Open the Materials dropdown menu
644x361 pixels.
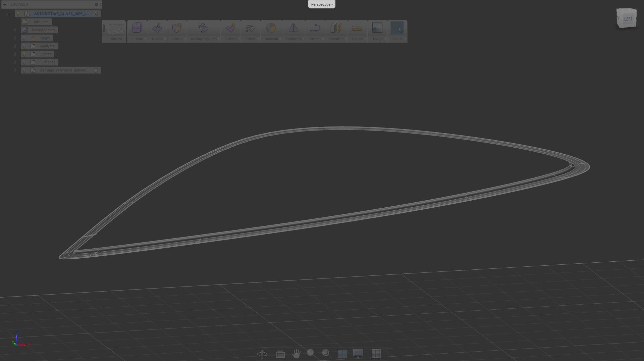[x=273, y=39]
